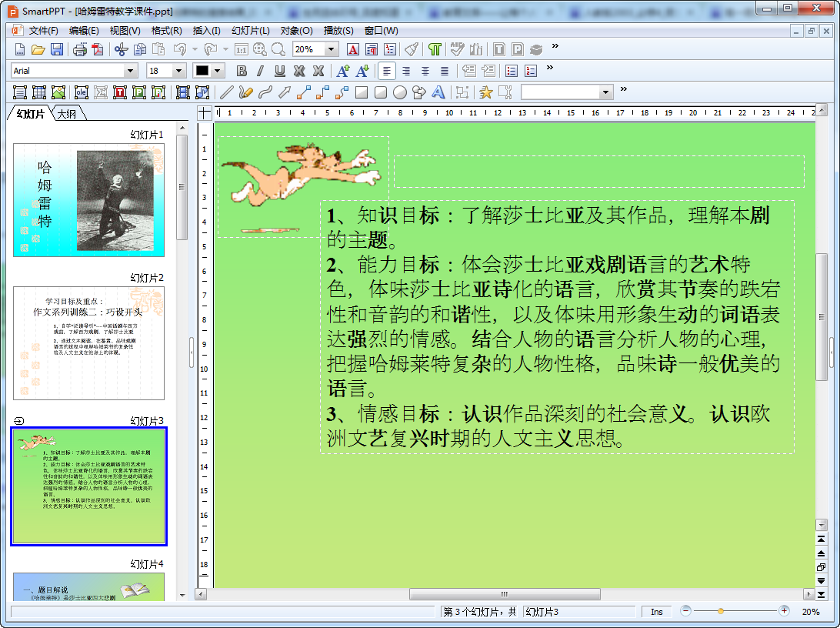The image size is (840, 628).
Task: Align text left
Action: coord(387,71)
